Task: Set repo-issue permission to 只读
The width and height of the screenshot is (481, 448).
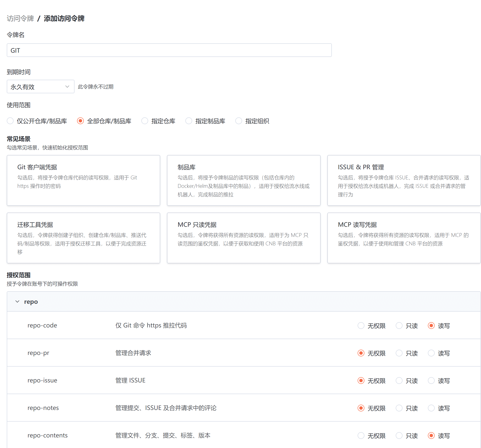Action: coord(399,381)
